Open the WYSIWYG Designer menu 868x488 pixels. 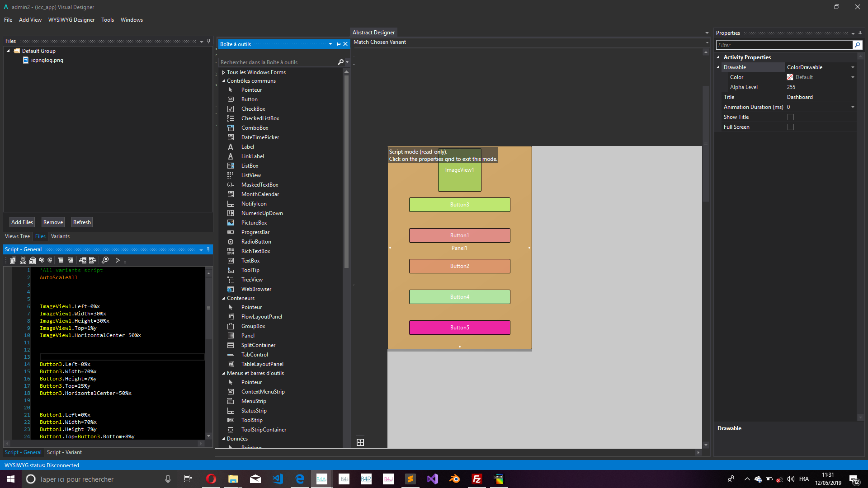(71, 20)
